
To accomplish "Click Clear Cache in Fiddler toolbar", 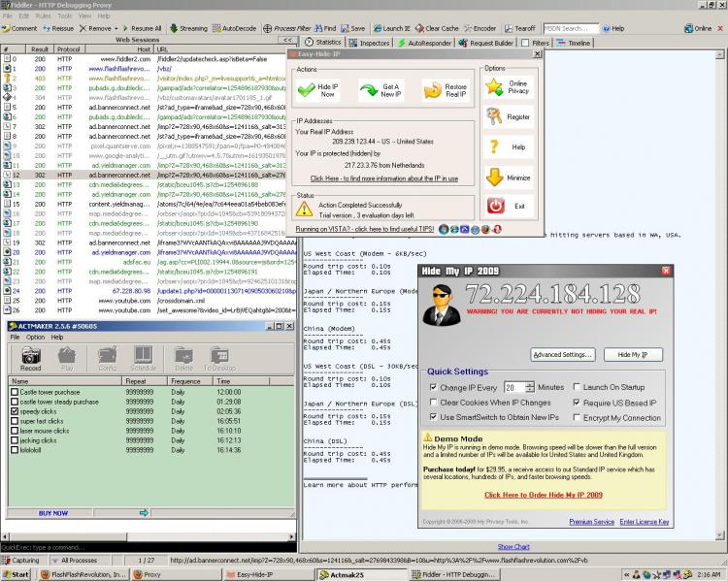I will pyautogui.click(x=437, y=28).
